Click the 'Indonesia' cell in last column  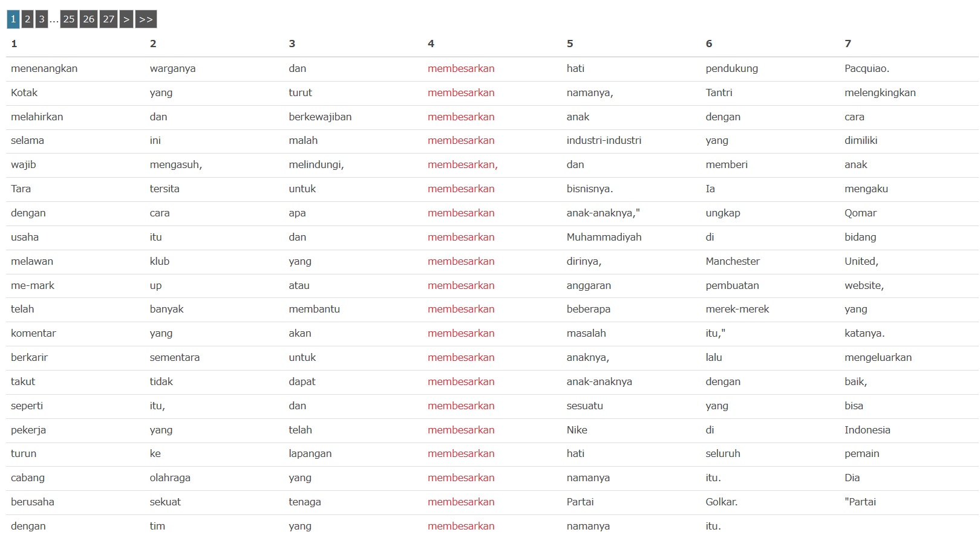coord(867,430)
